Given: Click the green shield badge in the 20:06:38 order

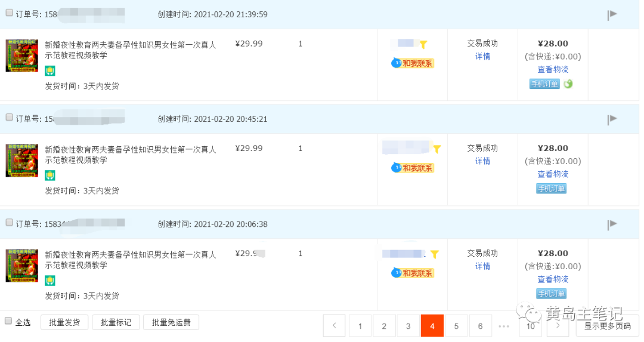Looking at the screenshot, I should pyautogui.click(x=50, y=280).
